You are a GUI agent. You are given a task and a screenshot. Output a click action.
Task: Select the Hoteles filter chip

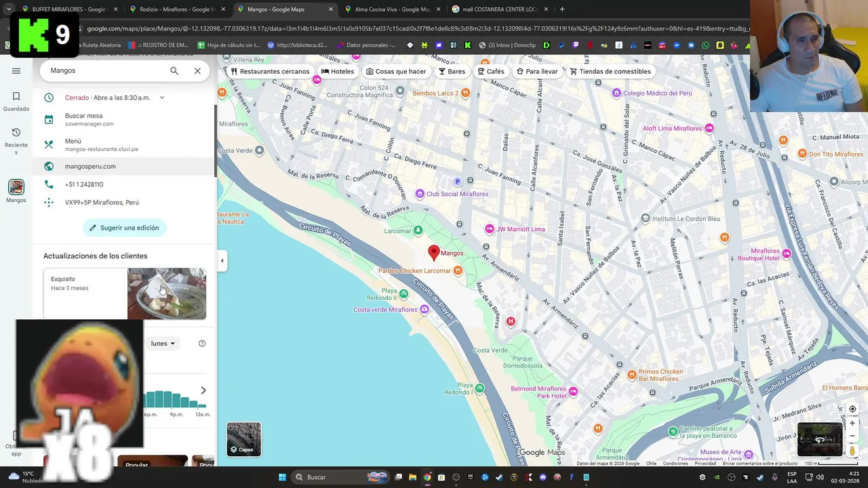(x=338, y=71)
